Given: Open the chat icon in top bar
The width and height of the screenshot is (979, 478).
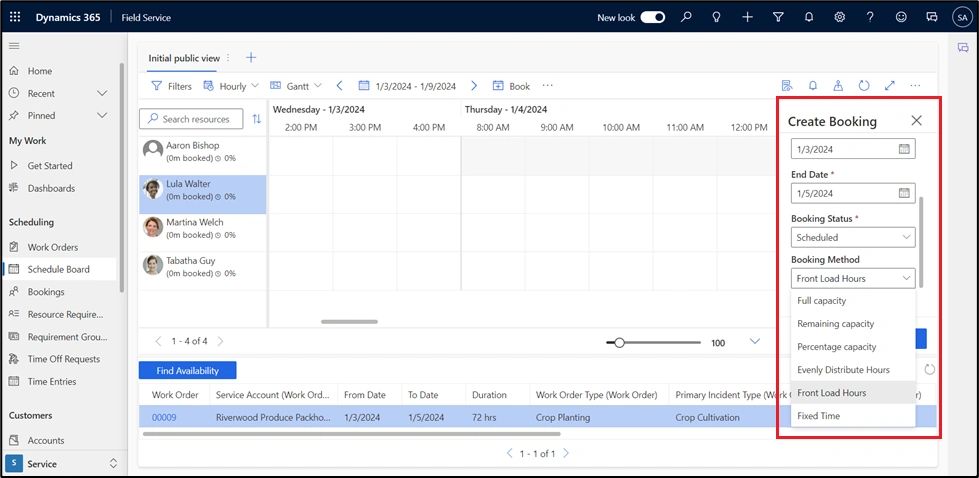Looking at the screenshot, I should click(932, 17).
